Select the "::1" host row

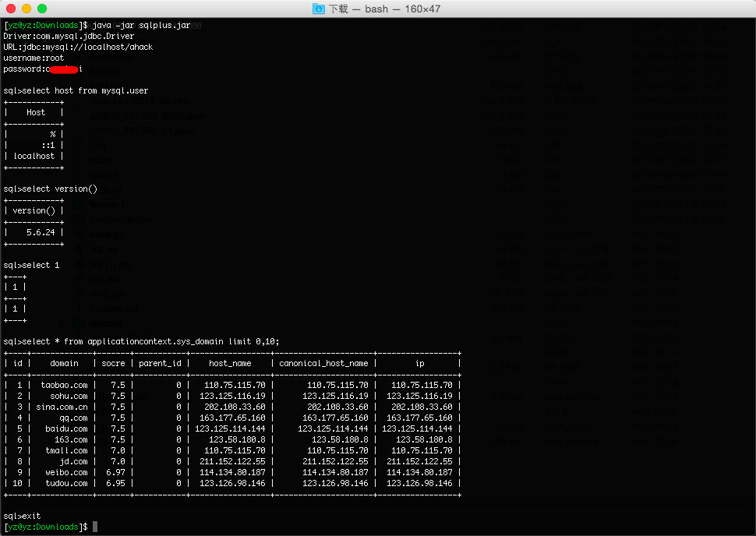[x=48, y=145]
